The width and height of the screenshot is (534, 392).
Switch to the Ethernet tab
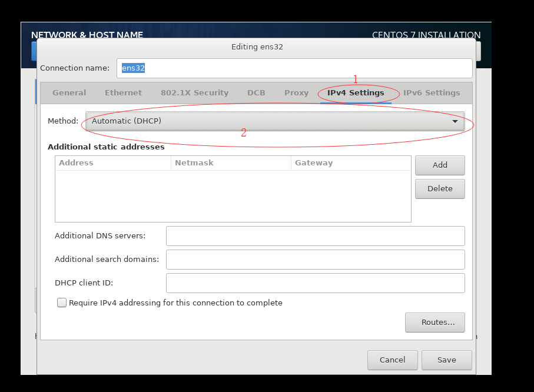[123, 92]
